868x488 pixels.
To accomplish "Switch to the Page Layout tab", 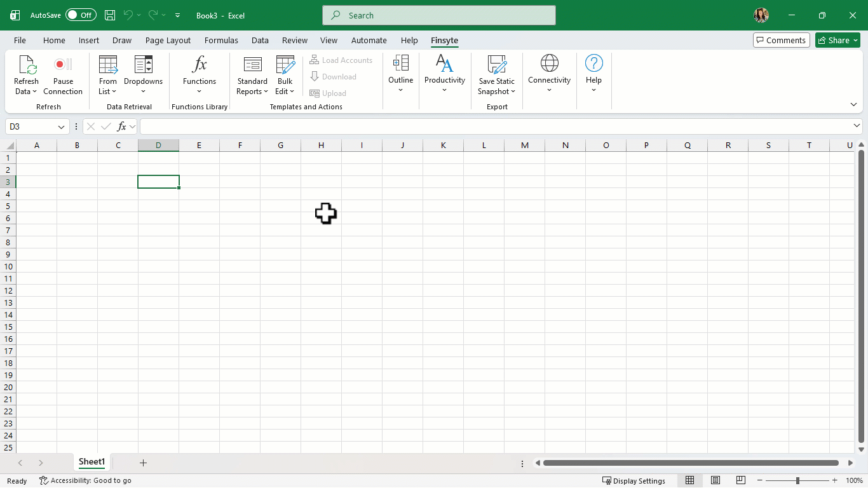I will click(x=168, y=40).
